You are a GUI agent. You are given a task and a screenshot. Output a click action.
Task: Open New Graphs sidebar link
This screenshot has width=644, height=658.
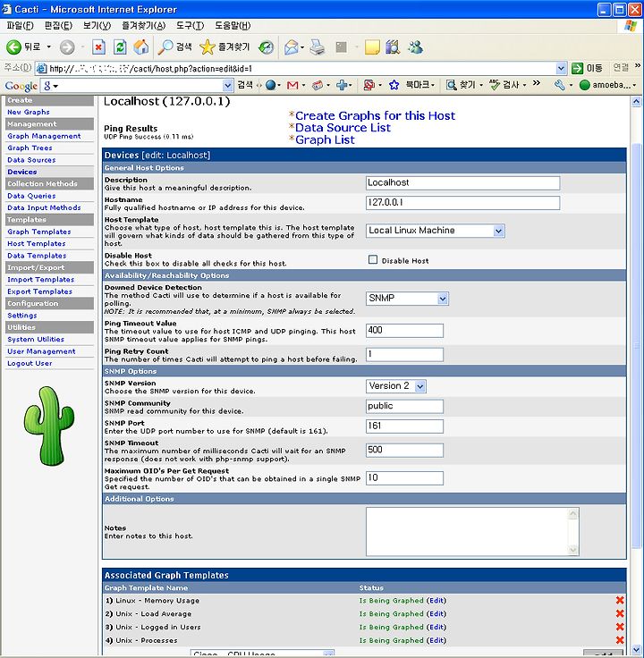(x=29, y=112)
